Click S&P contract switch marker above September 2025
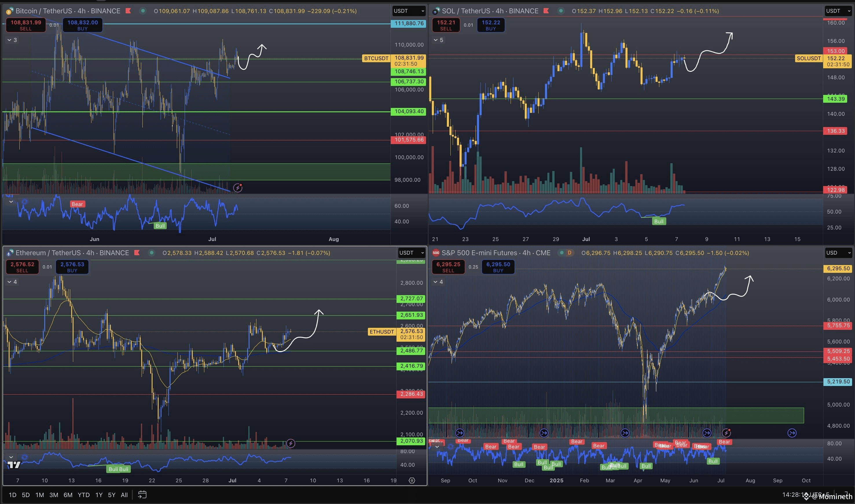Screen dimensions: 855x504 [x=792, y=433]
